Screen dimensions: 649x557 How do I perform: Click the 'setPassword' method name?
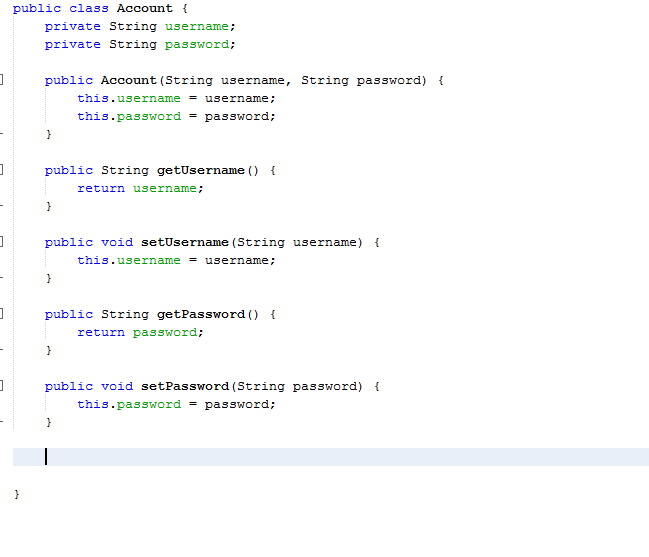pos(185,386)
